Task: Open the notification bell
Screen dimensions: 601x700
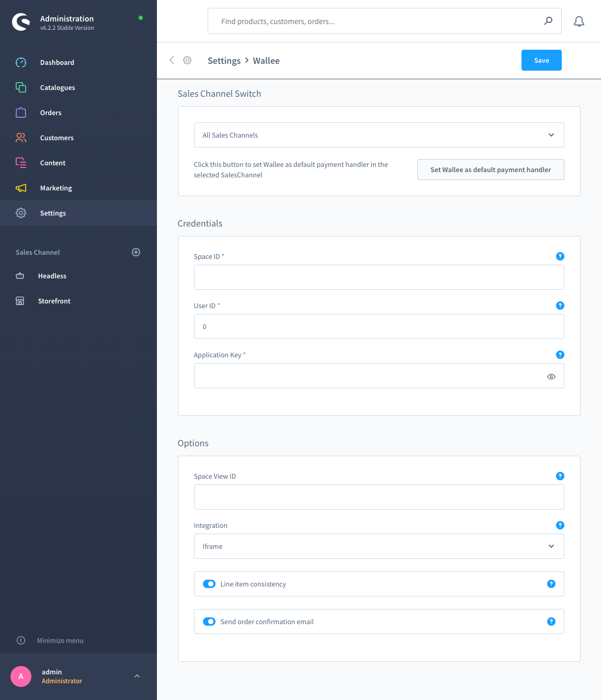Action: (579, 21)
